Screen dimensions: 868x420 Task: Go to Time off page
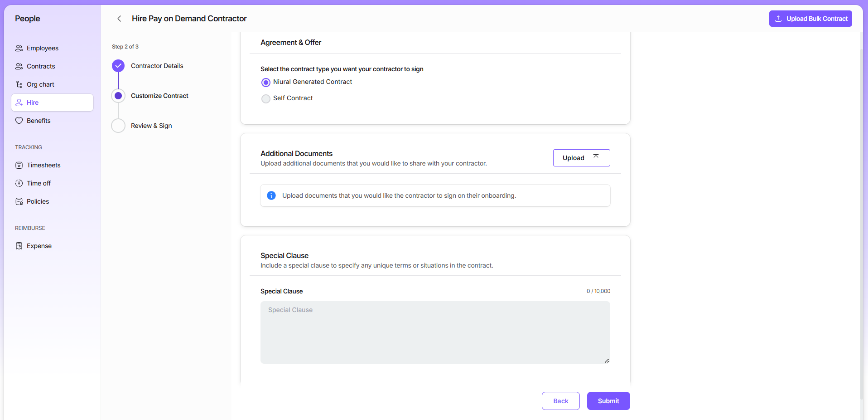click(x=52, y=183)
